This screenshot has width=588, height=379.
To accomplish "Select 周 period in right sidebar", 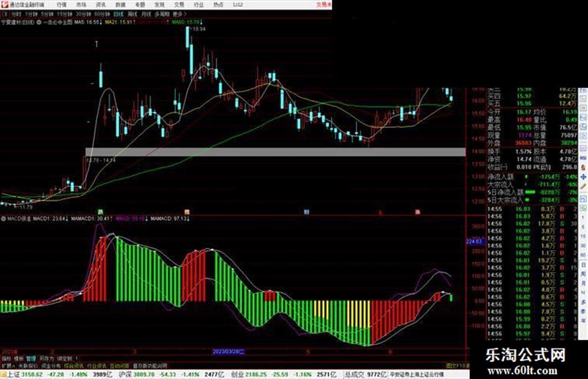I will (x=583, y=274).
